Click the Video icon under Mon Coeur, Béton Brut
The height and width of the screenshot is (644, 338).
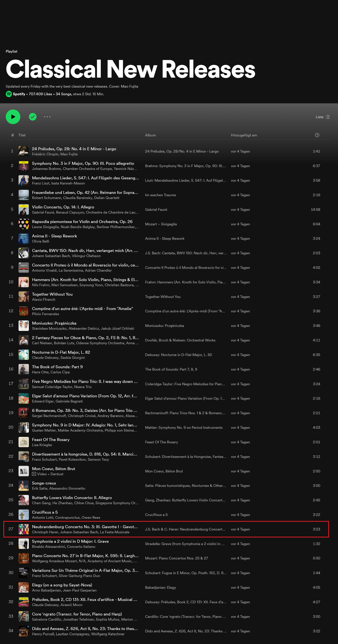[34, 474]
